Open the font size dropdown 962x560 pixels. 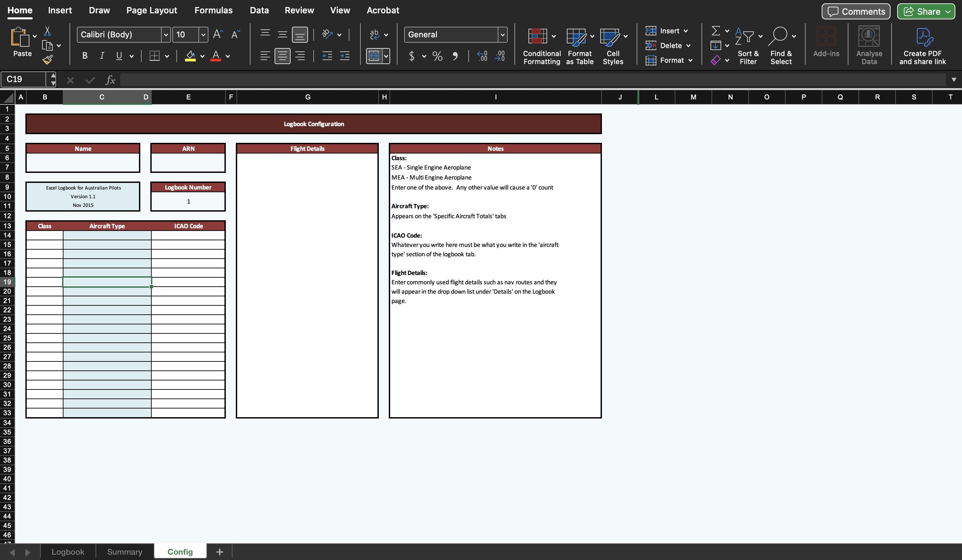[x=203, y=34]
